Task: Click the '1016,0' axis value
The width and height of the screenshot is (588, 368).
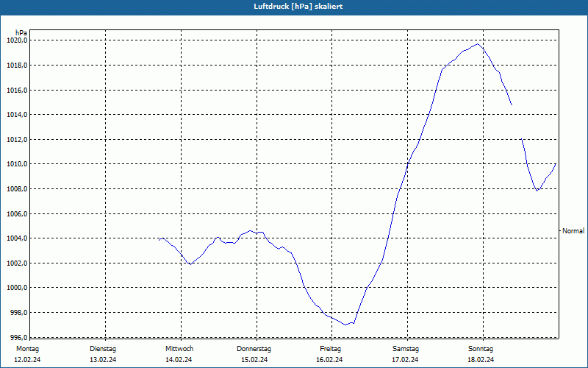Action: point(17,90)
